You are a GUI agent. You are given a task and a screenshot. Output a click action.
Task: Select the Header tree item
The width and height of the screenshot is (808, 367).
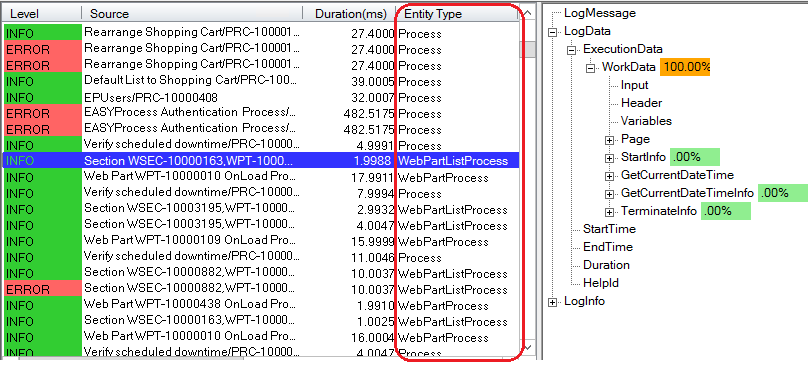click(x=642, y=103)
